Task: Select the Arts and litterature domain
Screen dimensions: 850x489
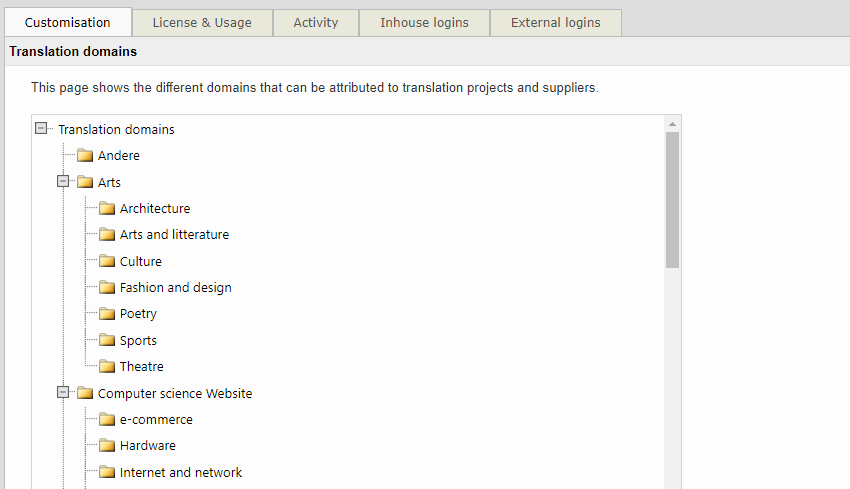Action: (174, 235)
